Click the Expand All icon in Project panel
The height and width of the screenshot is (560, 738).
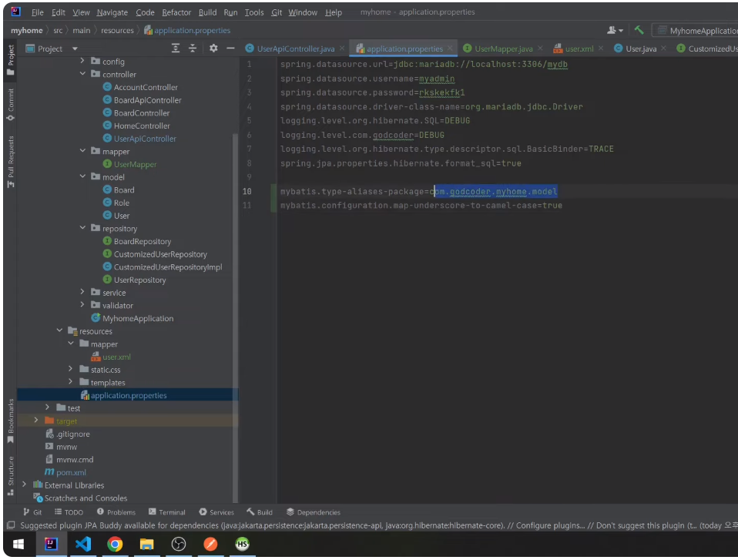pyautogui.click(x=176, y=49)
